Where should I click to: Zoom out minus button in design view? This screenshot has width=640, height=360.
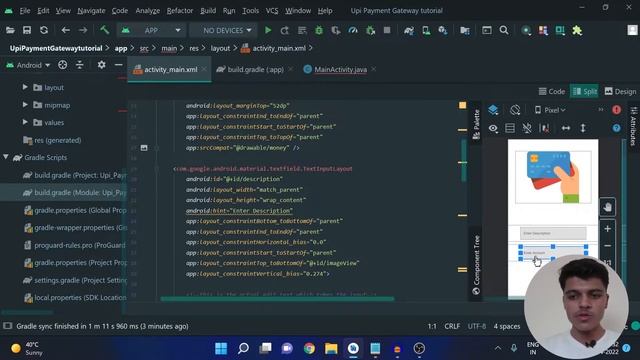(607, 246)
